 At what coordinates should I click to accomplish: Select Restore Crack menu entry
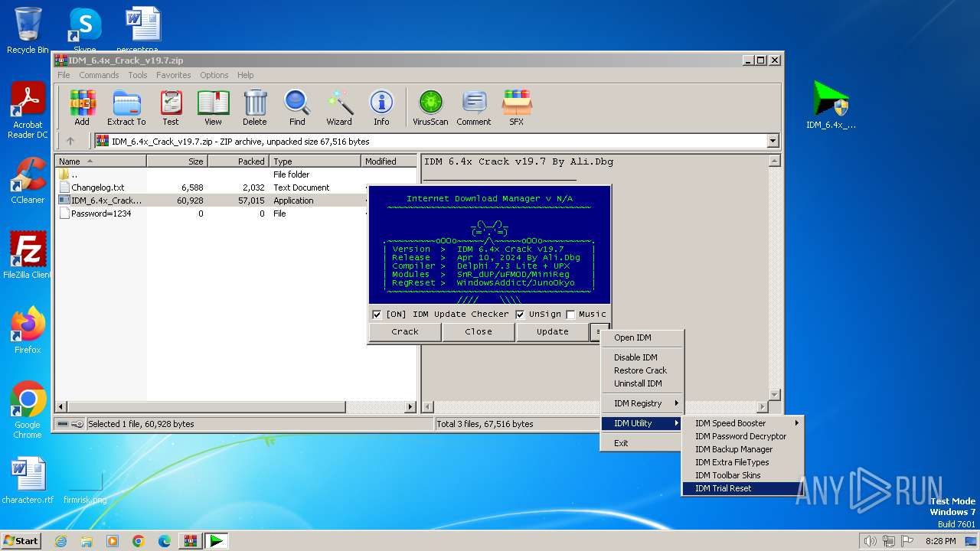pos(642,370)
